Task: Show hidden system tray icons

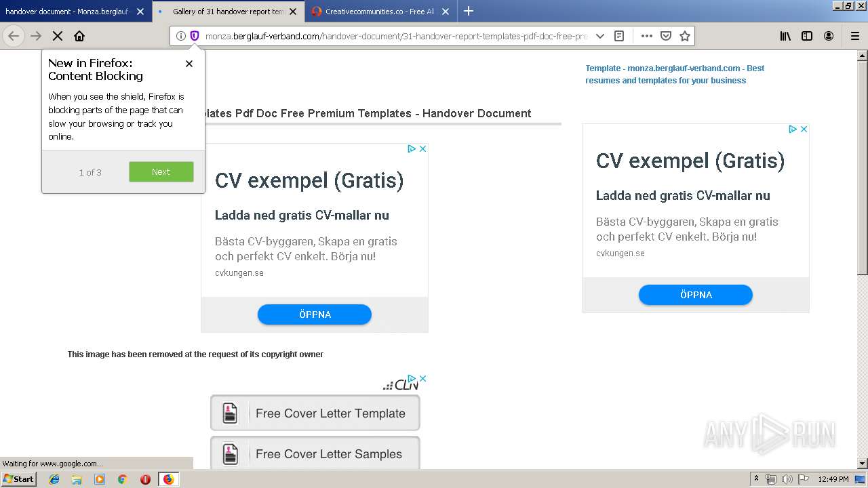Action: click(757, 479)
